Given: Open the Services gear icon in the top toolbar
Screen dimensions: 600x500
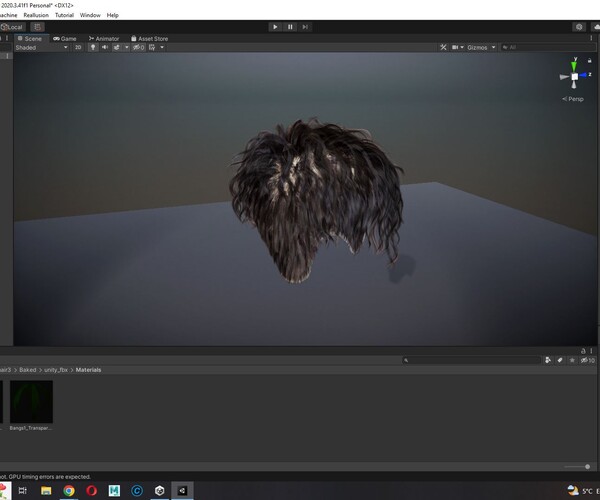Looking at the screenshot, I should tap(579, 27).
